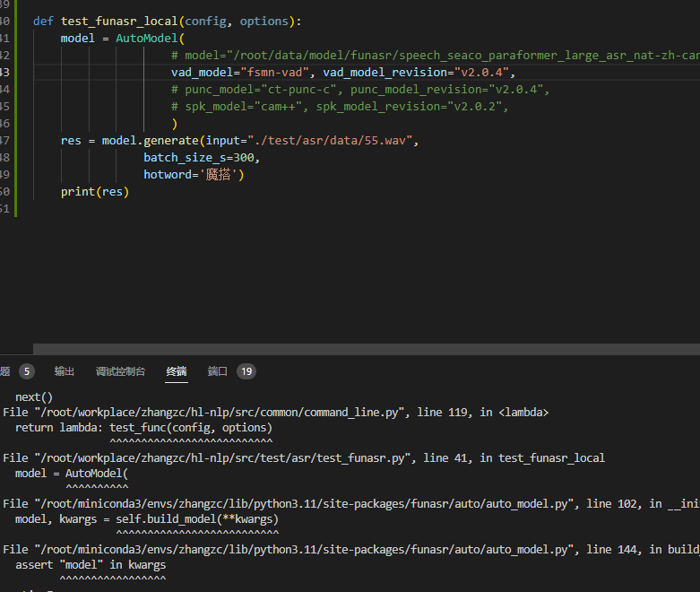This screenshot has width=700, height=592.
Task: Open the 调试控制台 tab
Action: [x=120, y=371]
